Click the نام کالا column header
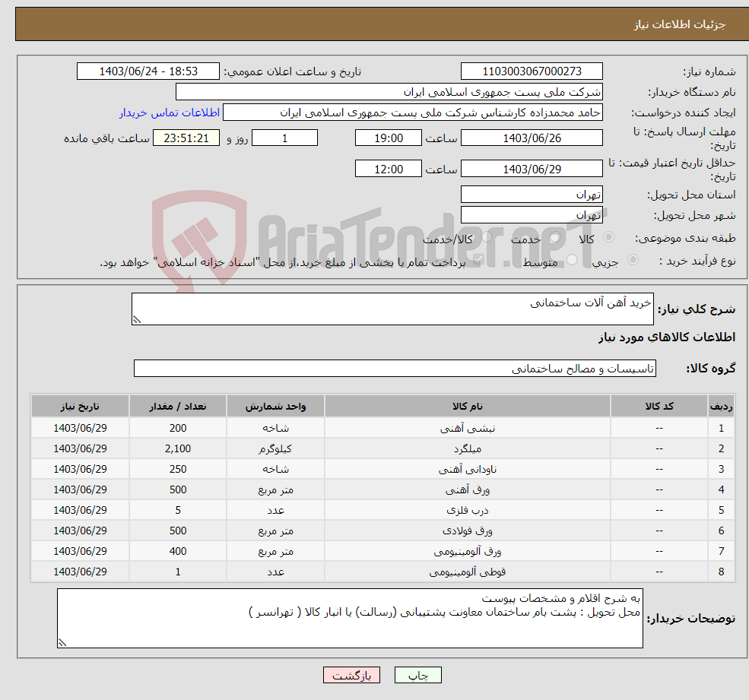The height and width of the screenshot is (700, 749). [467, 407]
